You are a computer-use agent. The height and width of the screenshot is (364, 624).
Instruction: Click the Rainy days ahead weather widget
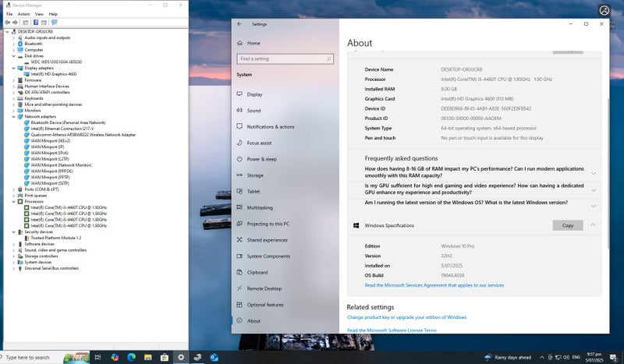point(509,357)
